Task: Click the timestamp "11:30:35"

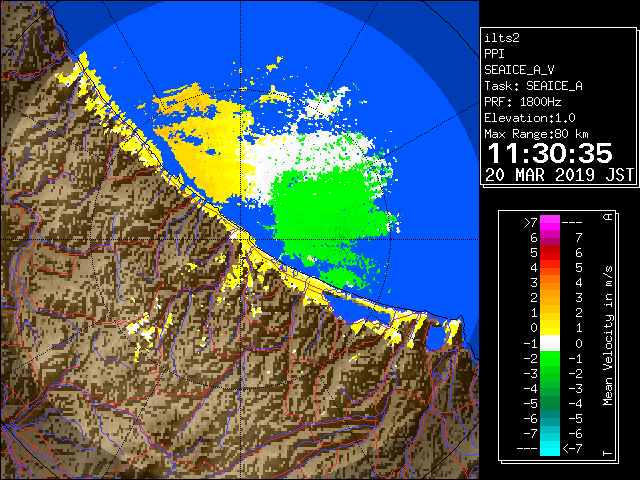Action: (550, 153)
